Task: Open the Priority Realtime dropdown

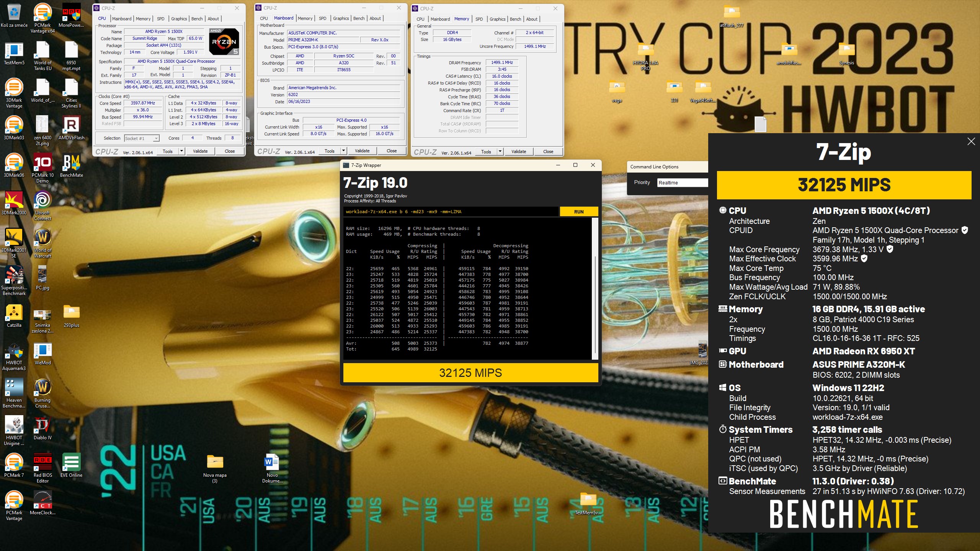Action: point(683,183)
